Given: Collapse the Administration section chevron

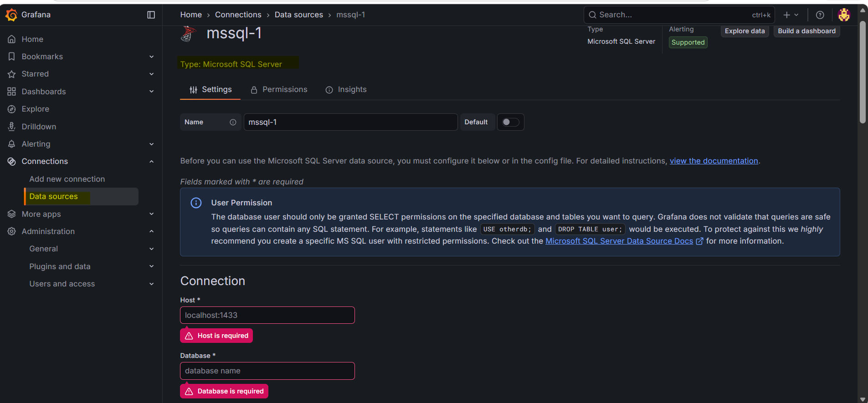Looking at the screenshot, I should pyautogui.click(x=152, y=231).
